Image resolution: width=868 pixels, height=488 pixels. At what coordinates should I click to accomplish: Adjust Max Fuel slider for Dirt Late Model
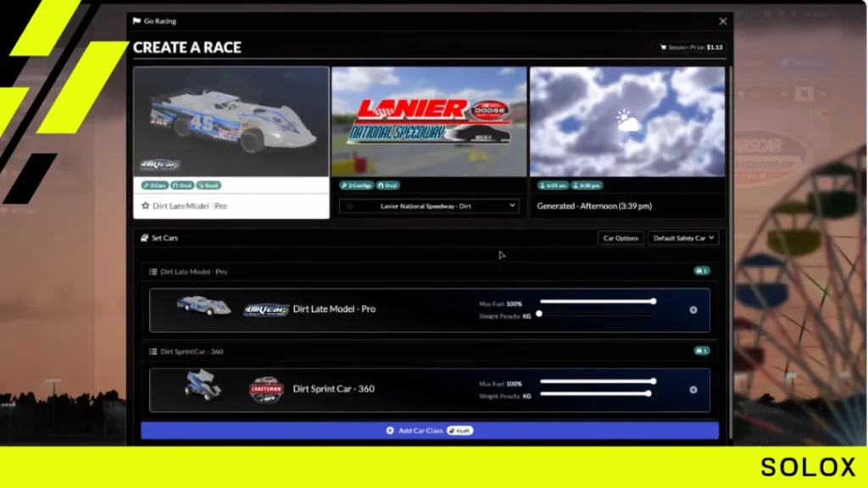[598, 302]
